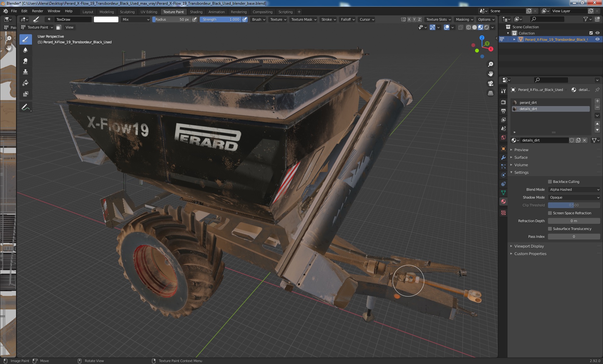Screen dimensions: 603x364
Task: Open the Physics properties tab
Action: [x=503, y=175]
